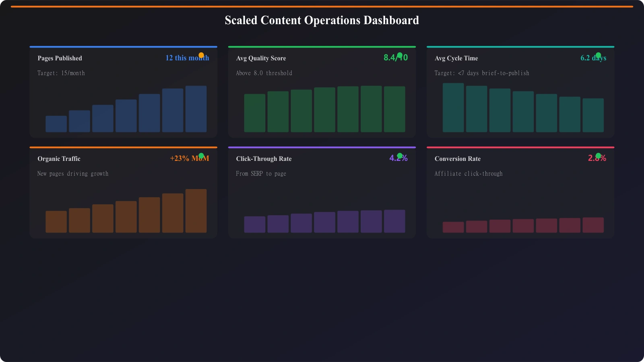The image size is (644, 362).
Task: Select the green indicator on Avg Cycle Time
Action: 598,54
